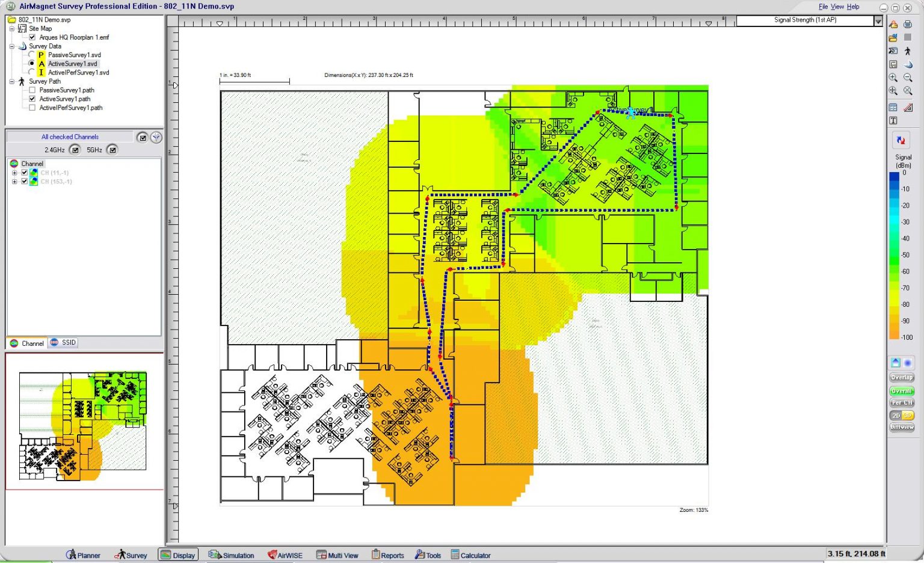Click the text tool T icon
The image size is (924, 563).
tap(893, 120)
